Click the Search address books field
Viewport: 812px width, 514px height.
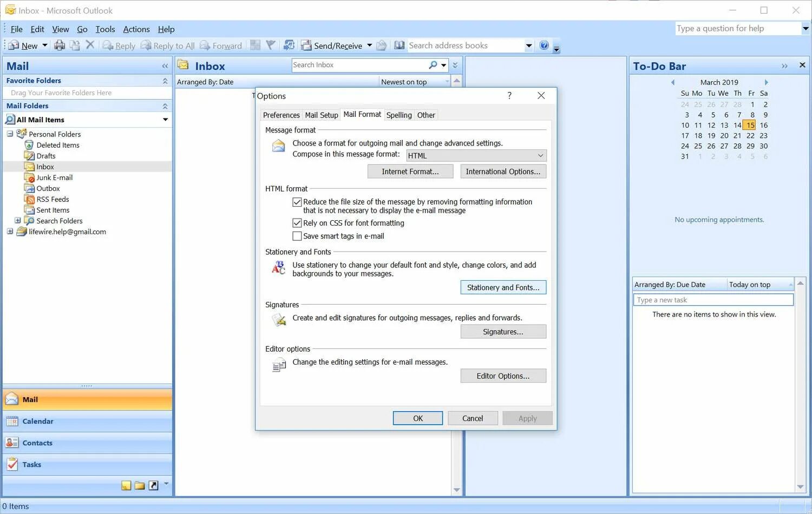(466, 45)
